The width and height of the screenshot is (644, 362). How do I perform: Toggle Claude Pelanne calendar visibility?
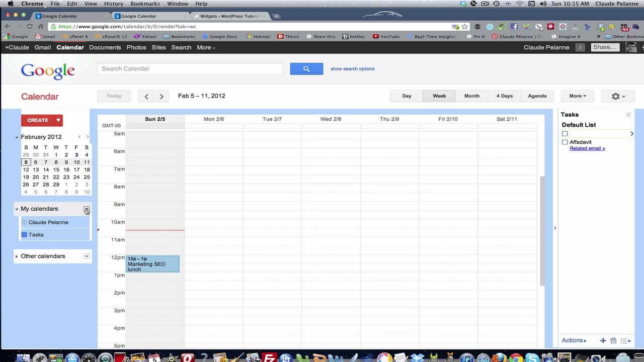[x=24, y=222]
